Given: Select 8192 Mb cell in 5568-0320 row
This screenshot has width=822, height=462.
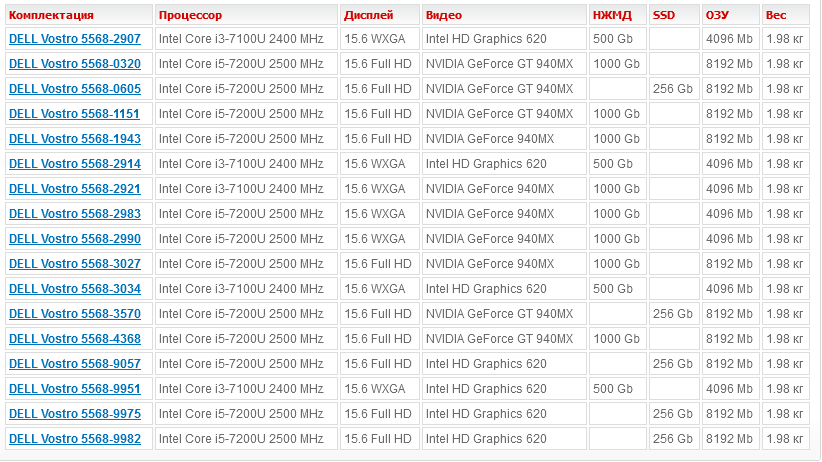Looking at the screenshot, I should pyautogui.click(x=731, y=64).
